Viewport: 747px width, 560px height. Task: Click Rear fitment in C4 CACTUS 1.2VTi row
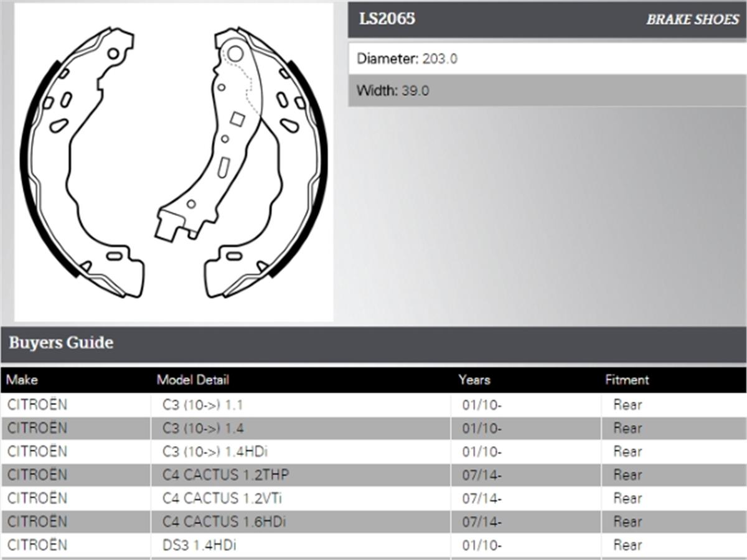[627, 498]
